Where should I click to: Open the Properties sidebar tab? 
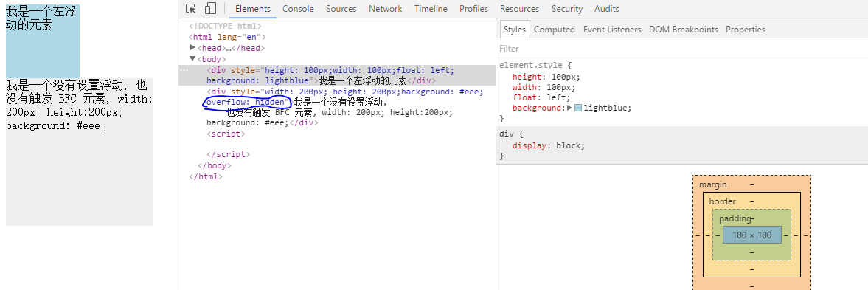[745, 30]
